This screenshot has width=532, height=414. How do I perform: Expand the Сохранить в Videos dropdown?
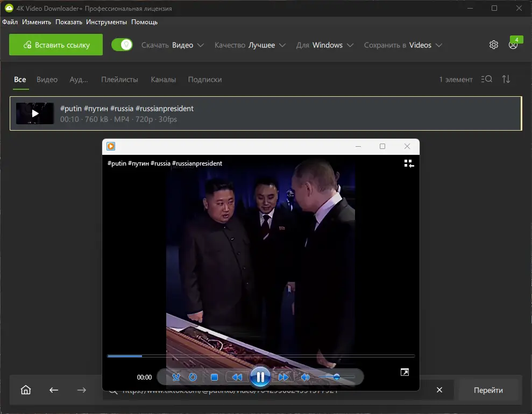coord(403,45)
